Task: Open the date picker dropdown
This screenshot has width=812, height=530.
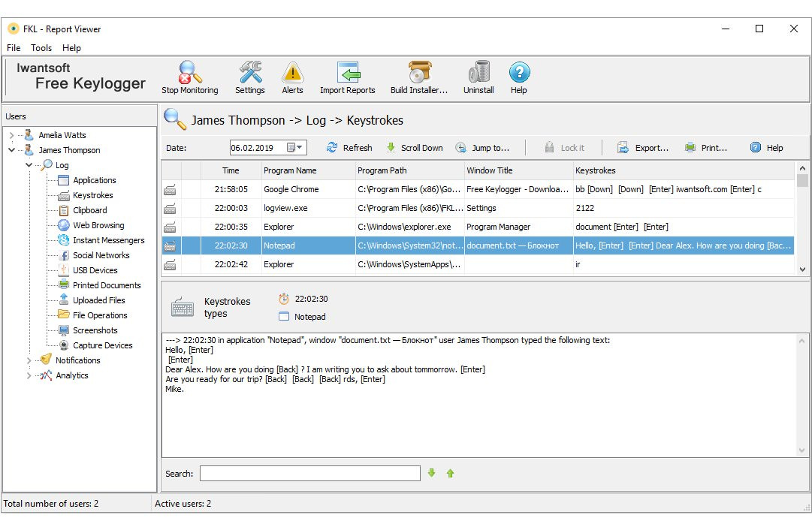Action: [x=300, y=148]
